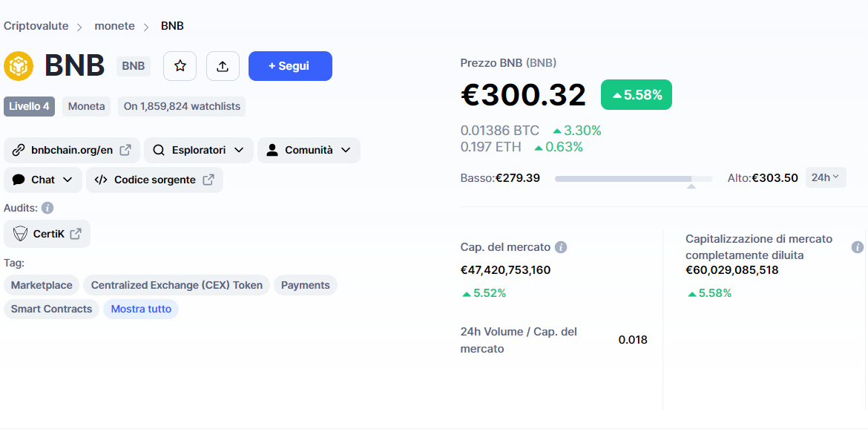Follow BNB with the Segui button
This screenshot has width=868, height=432.
pyautogui.click(x=290, y=66)
